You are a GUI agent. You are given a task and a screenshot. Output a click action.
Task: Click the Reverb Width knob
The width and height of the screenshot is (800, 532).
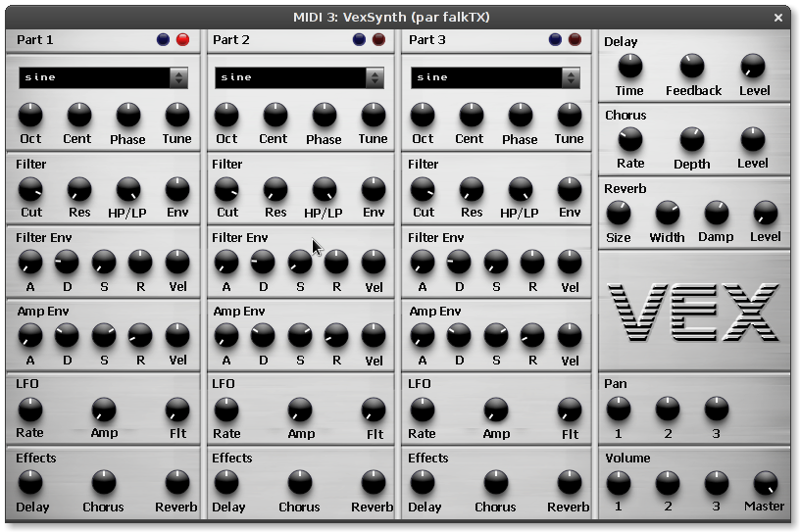[x=668, y=214]
